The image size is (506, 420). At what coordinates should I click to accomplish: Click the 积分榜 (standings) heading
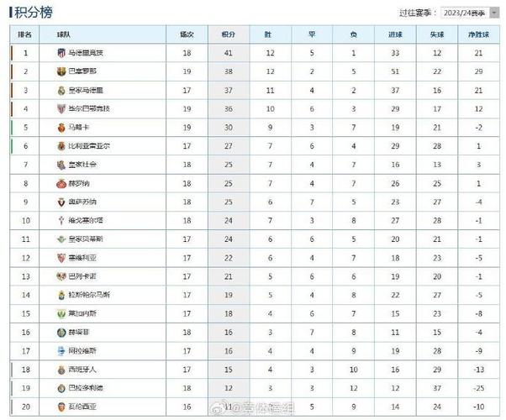[x=34, y=13]
